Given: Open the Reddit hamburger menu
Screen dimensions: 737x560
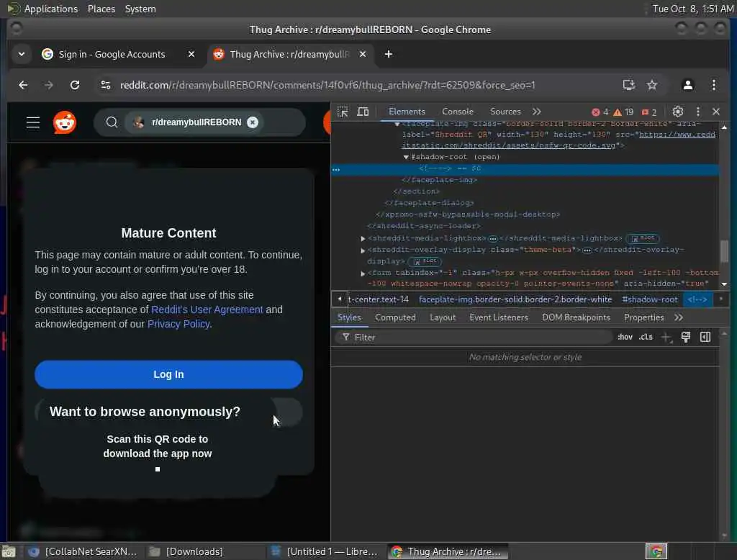Looking at the screenshot, I should tap(33, 122).
